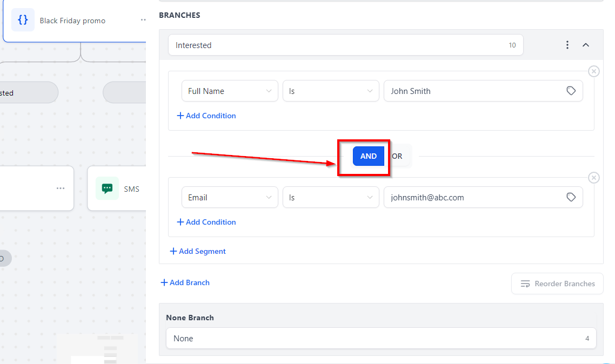Image resolution: width=615 pixels, height=364 pixels.
Task: Open the Is operator dropdown for Email
Action: pyautogui.click(x=331, y=197)
